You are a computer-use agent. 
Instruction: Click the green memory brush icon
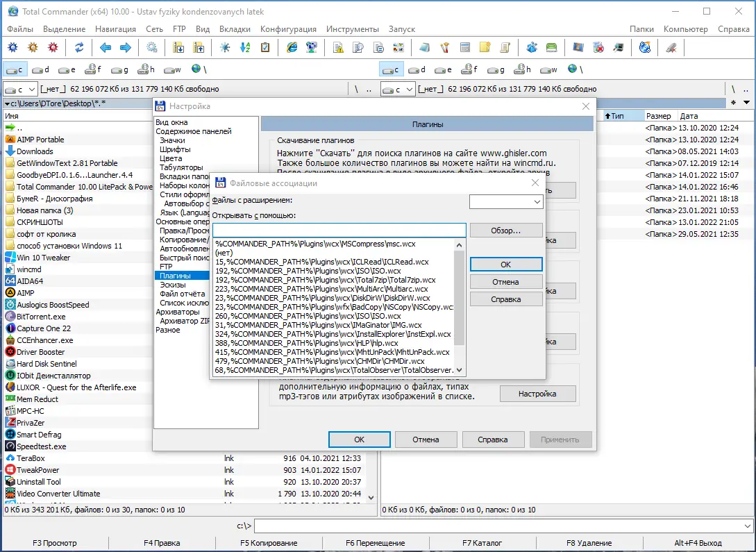point(552,47)
